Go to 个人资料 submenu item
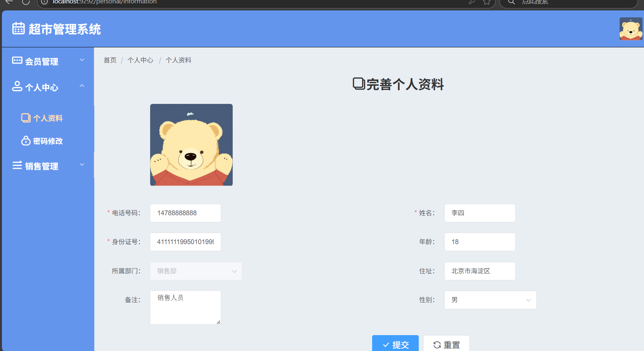 click(x=48, y=118)
